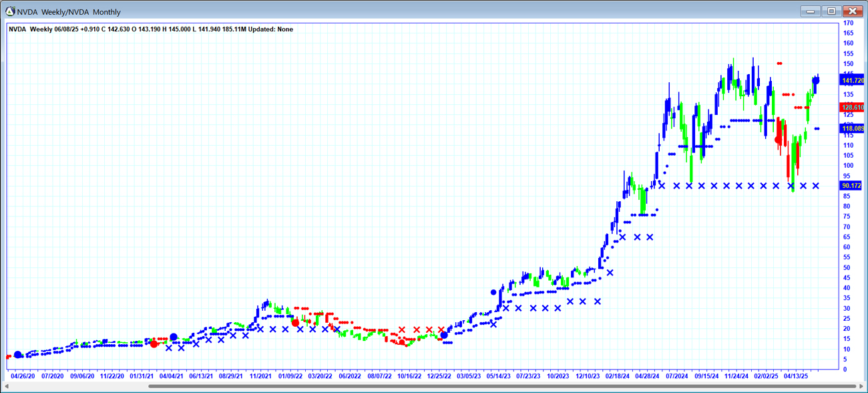Image resolution: width=868 pixels, height=393 pixels.
Task: Click the 12/10/23 date label
Action: click(x=588, y=376)
